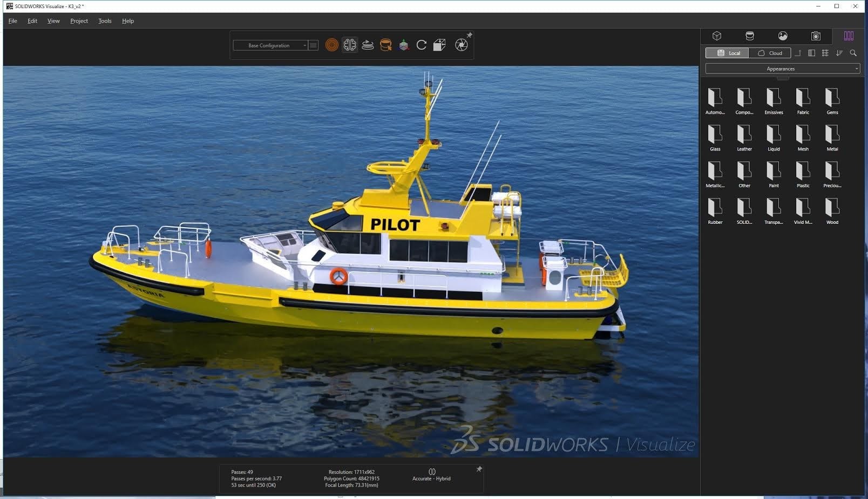
Task: Click the object manipulation axes cube icon
Action: coord(404,45)
